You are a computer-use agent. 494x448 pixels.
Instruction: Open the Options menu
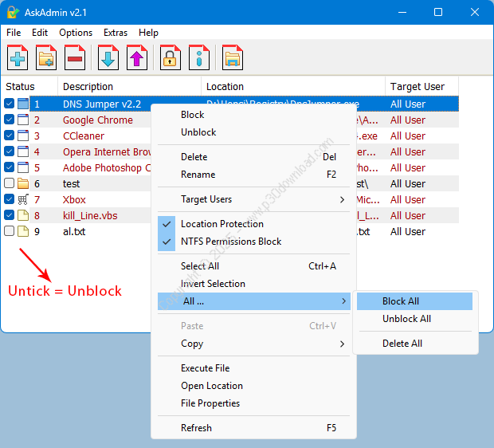(x=76, y=33)
